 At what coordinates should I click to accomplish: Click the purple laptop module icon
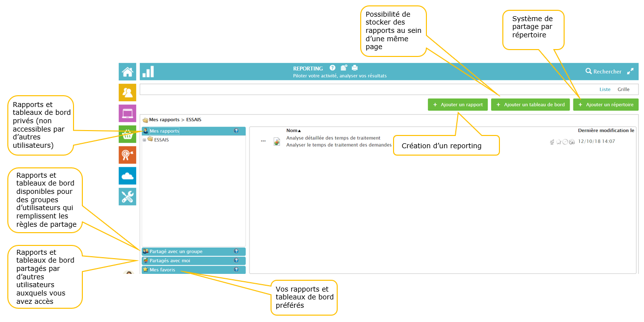[127, 113]
